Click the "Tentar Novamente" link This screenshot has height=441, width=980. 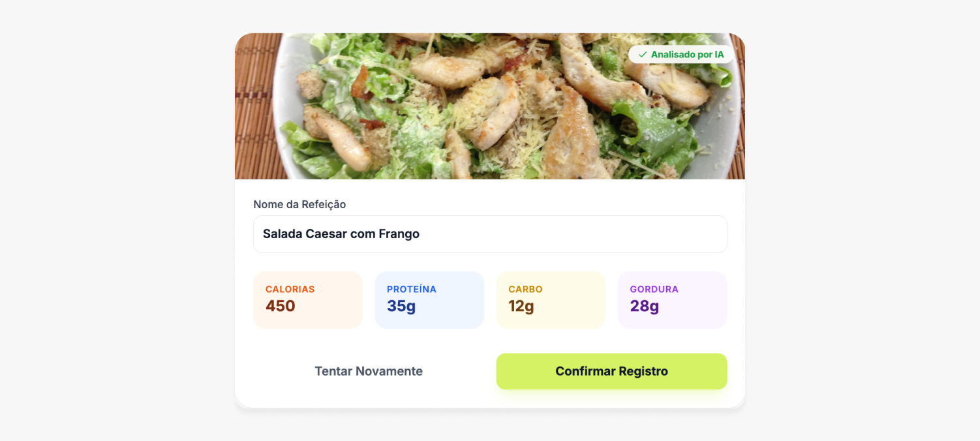(369, 371)
